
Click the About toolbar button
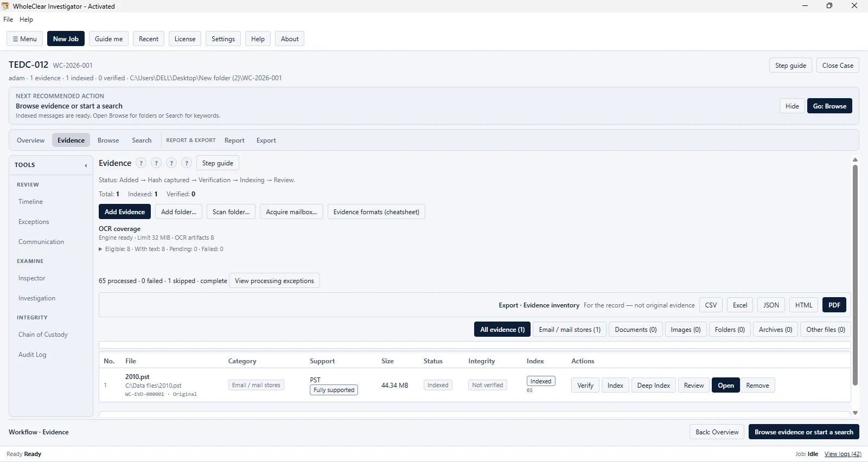tap(290, 39)
